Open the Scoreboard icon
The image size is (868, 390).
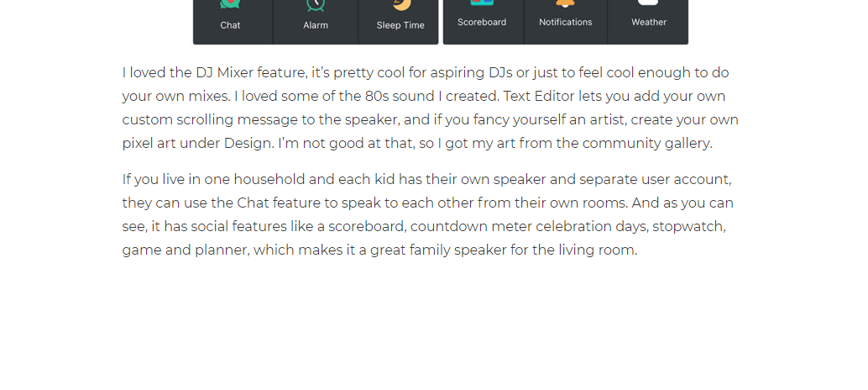point(482,3)
